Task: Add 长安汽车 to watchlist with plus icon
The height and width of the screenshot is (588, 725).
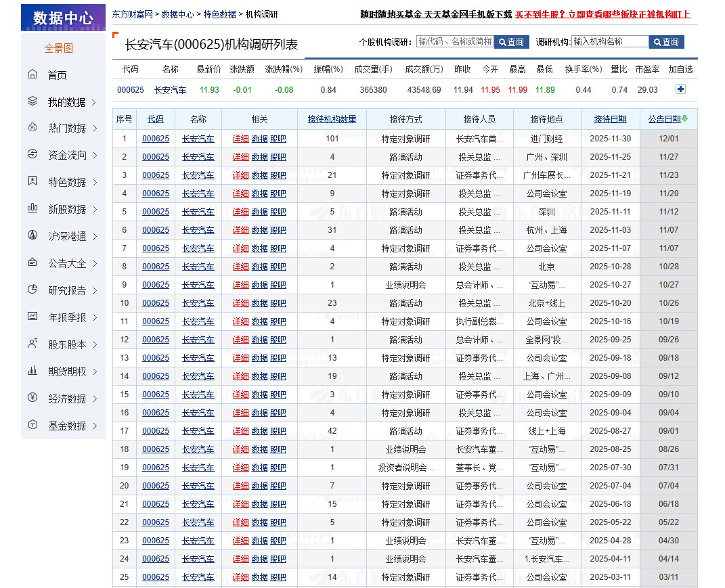Action: (x=680, y=89)
